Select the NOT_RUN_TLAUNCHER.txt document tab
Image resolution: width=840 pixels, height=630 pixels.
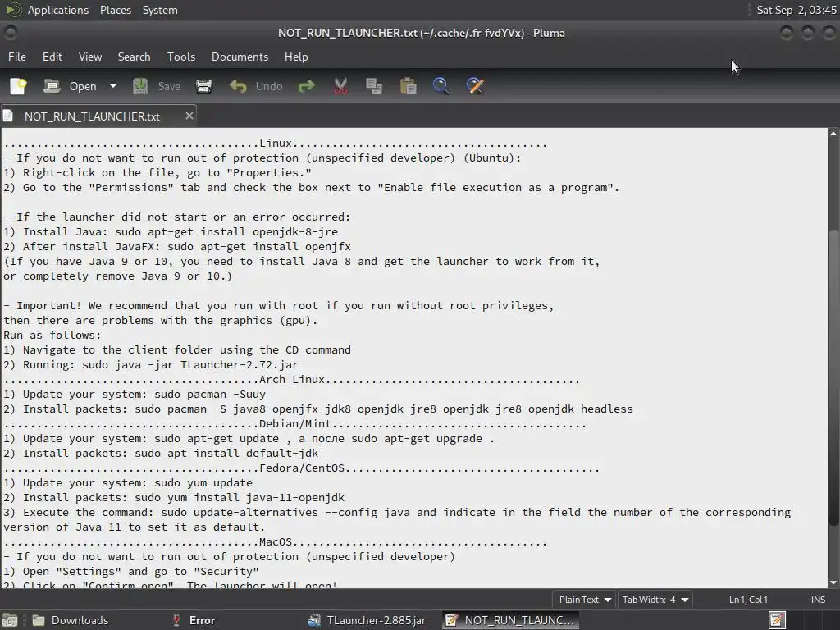pos(92,116)
